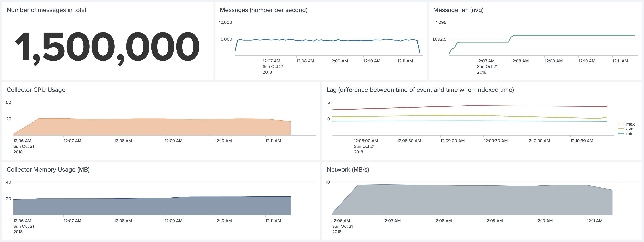
Task: Click the 0 y-axis label in Lag chart
Action: (x=329, y=119)
